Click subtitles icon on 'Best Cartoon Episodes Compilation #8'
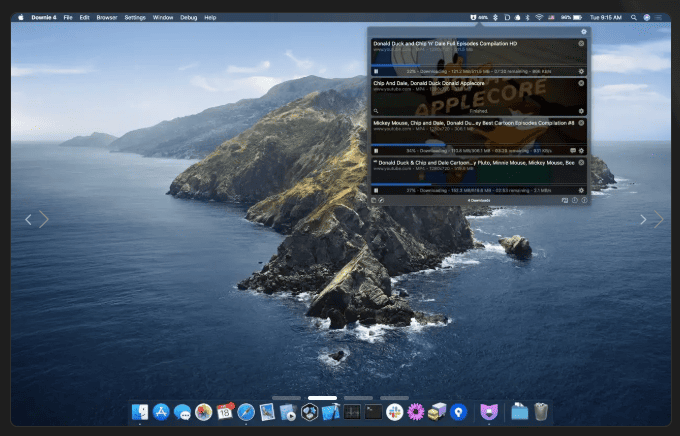The width and height of the screenshot is (680, 436). pyautogui.click(x=573, y=151)
